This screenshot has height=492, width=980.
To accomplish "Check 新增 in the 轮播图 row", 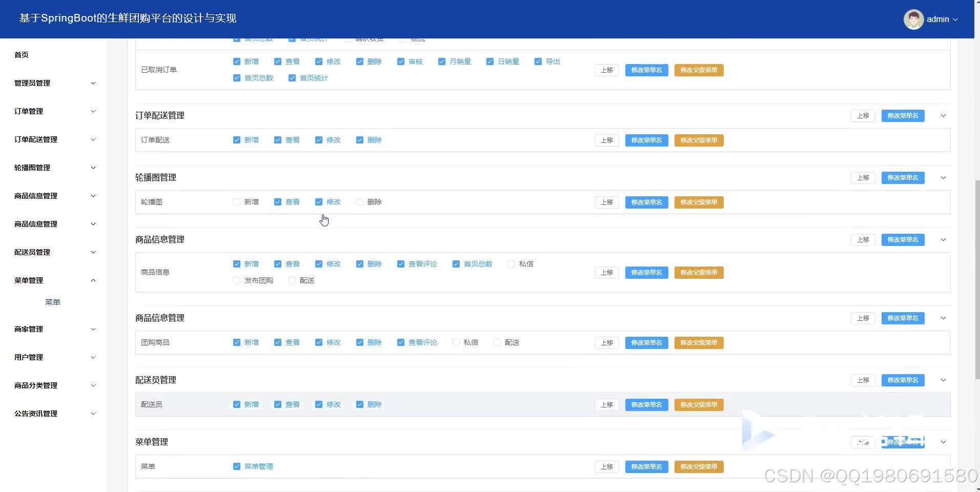I will 236,202.
